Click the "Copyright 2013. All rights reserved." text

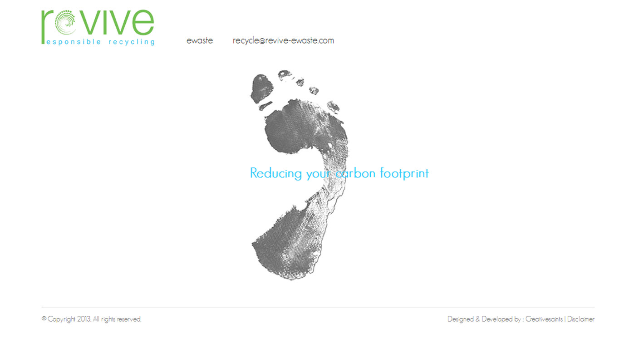point(92,319)
